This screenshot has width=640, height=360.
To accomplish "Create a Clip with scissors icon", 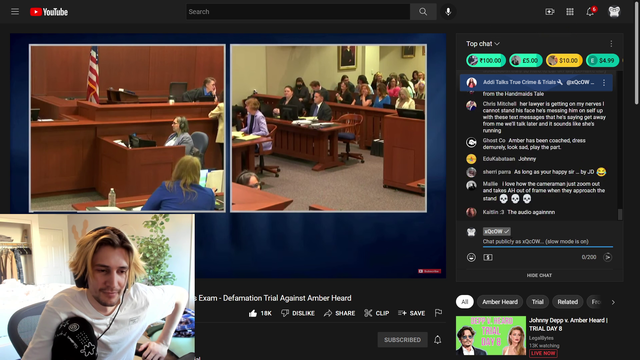I will [x=376, y=313].
